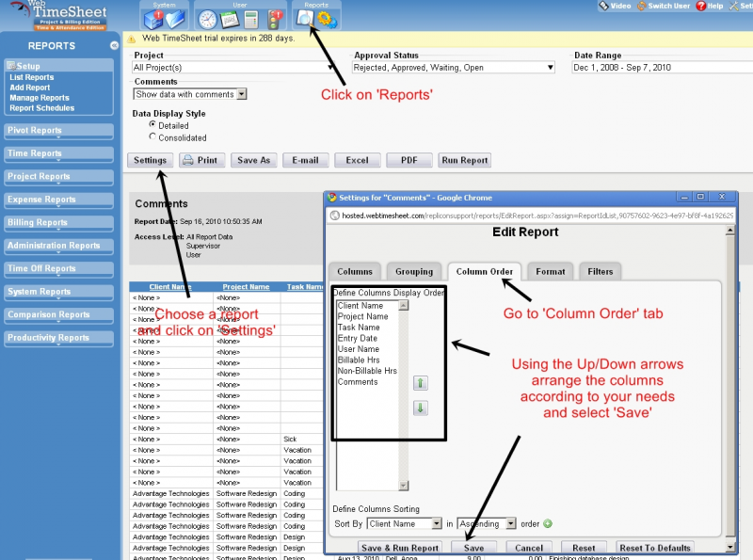This screenshot has width=753, height=560.
Task: Switch to the Grouping tab
Action: [414, 271]
